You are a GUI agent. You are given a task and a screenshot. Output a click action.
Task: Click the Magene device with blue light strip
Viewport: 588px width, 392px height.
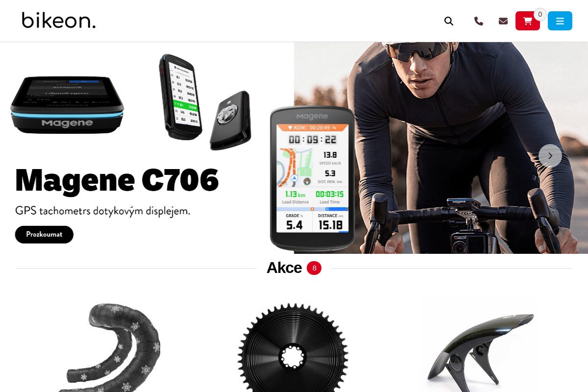point(67,105)
